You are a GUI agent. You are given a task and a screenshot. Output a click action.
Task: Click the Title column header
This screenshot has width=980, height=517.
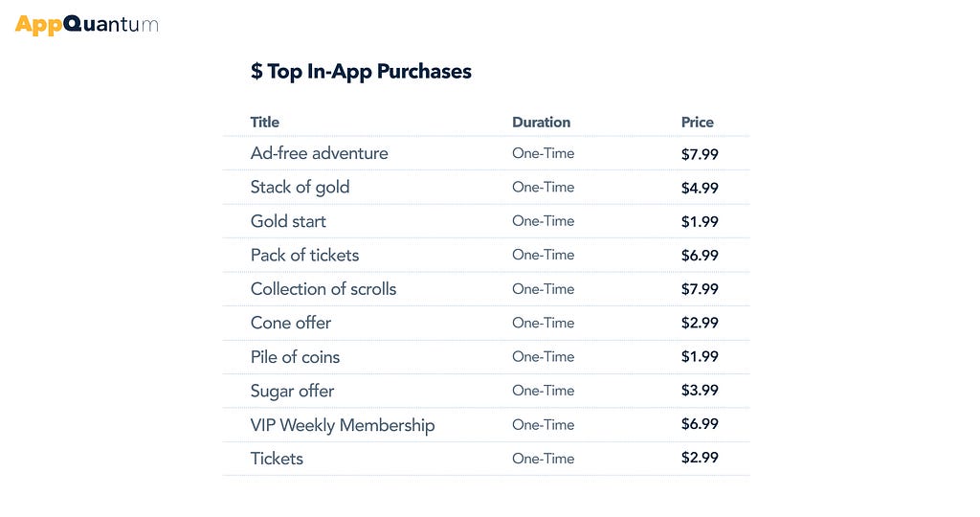(264, 122)
